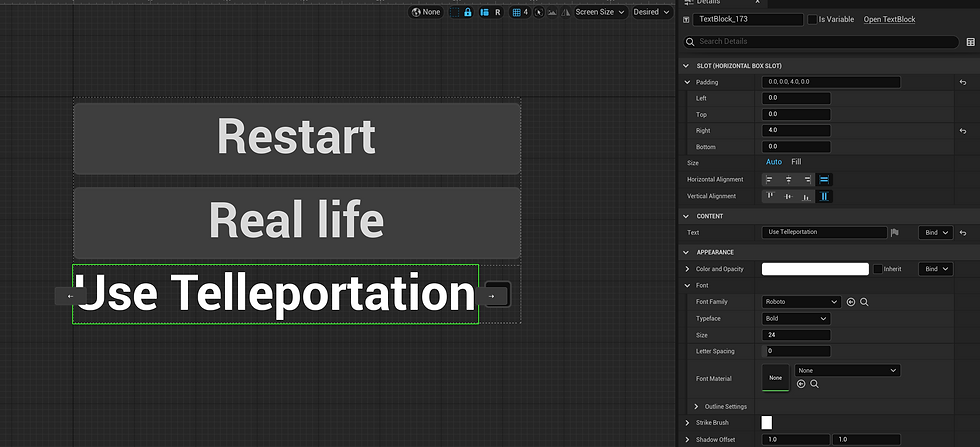980x447 pixels.
Task: Expand Outline Settings
Action: point(696,406)
